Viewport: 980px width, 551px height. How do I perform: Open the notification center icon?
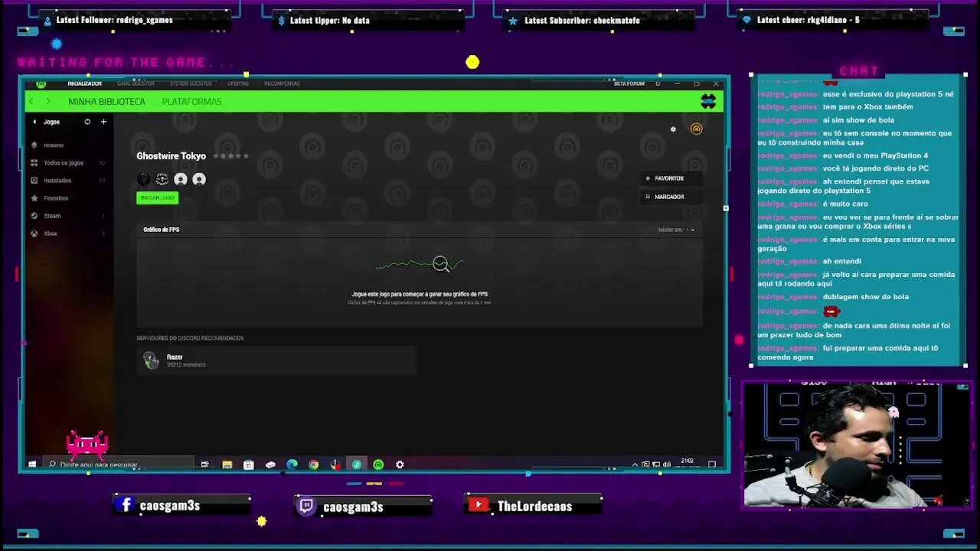coord(711,465)
